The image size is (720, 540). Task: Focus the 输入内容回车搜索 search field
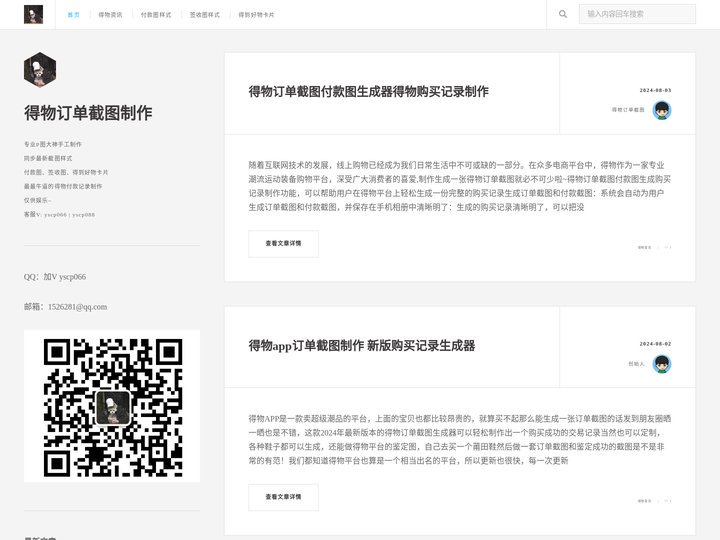click(637, 14)
